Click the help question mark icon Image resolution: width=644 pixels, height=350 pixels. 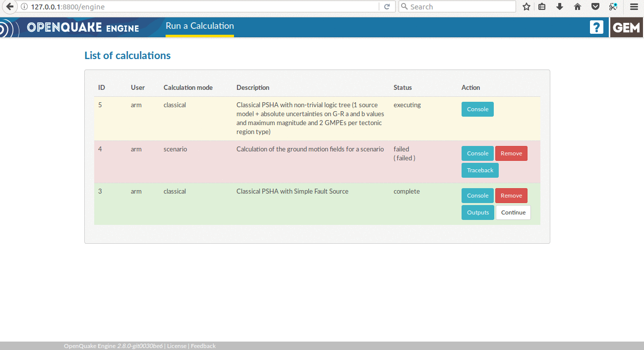pos(596,27)
